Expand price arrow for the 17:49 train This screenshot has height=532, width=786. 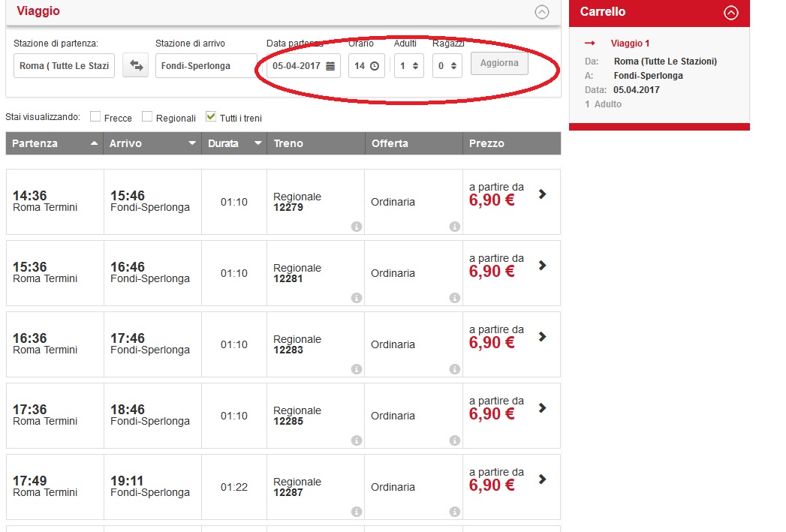click(542, 479)
